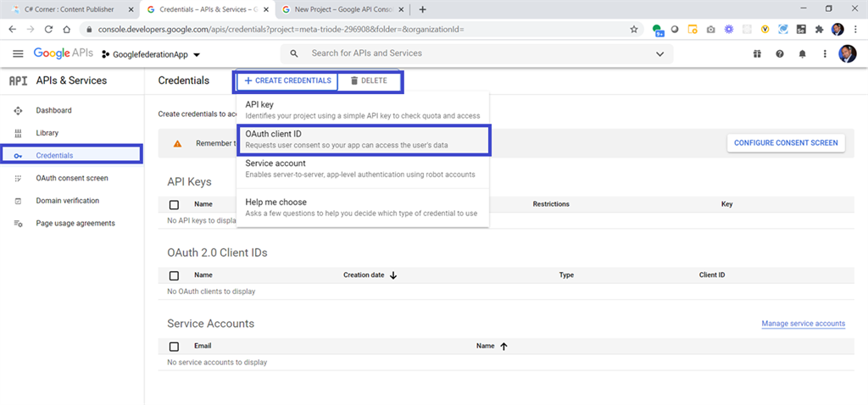Open the gift free trial icon
Image resolution: width=868 pixels, height=405 pixels.
[x=757, y=53]
